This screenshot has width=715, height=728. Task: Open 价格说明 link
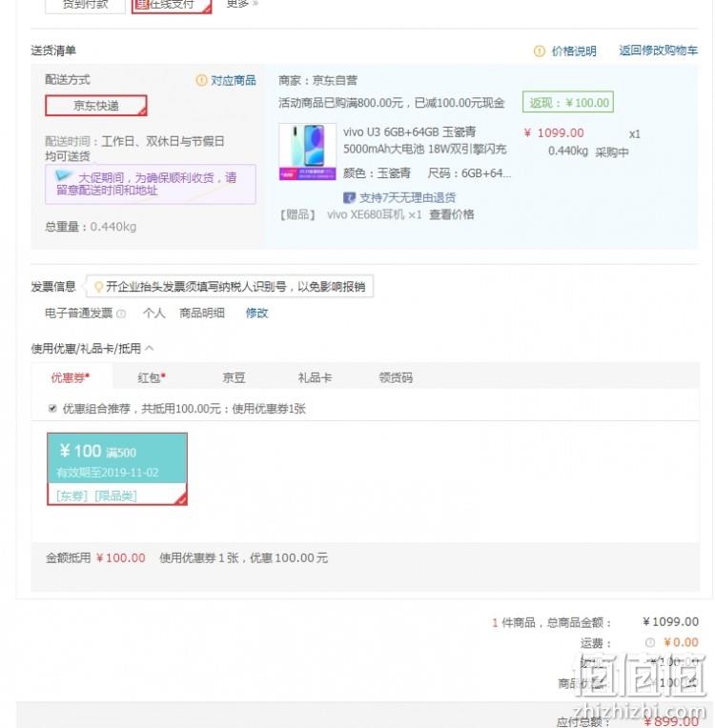point(574,51)
